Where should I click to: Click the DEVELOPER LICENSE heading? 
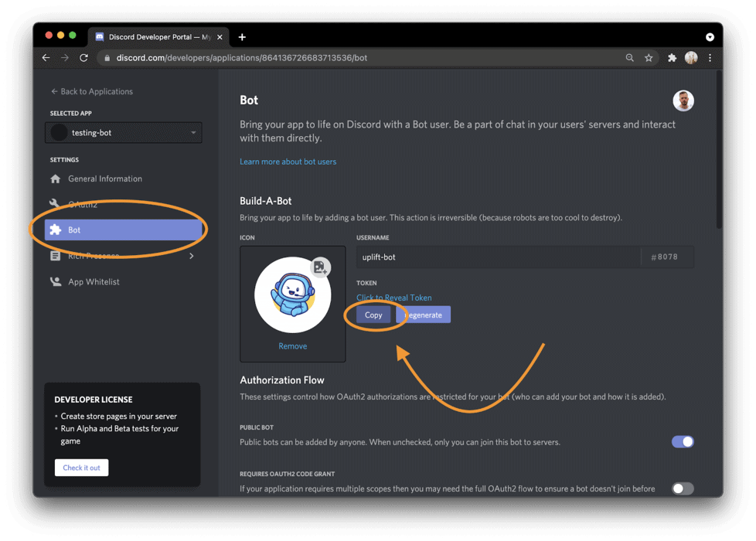pyautogui.click(x=94, y=400)
